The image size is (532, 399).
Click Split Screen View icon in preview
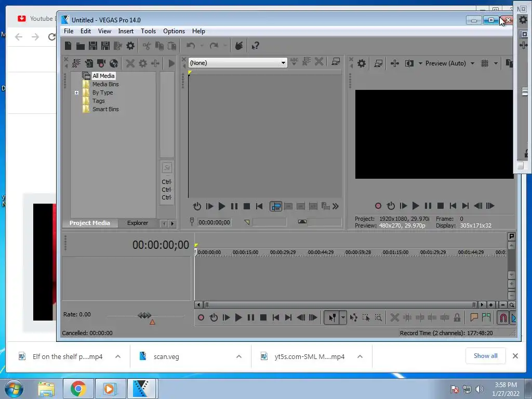click(x=409, y=63)
